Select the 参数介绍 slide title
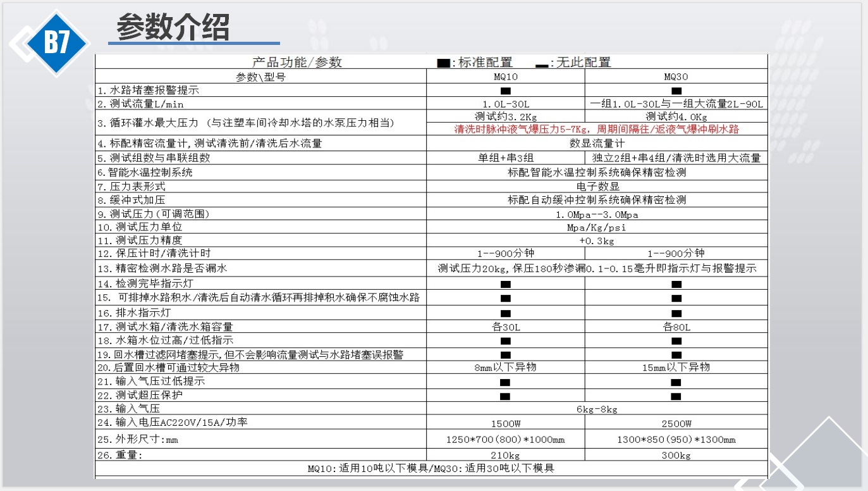This screenshot has width=868, height=491. click(173, 27)
